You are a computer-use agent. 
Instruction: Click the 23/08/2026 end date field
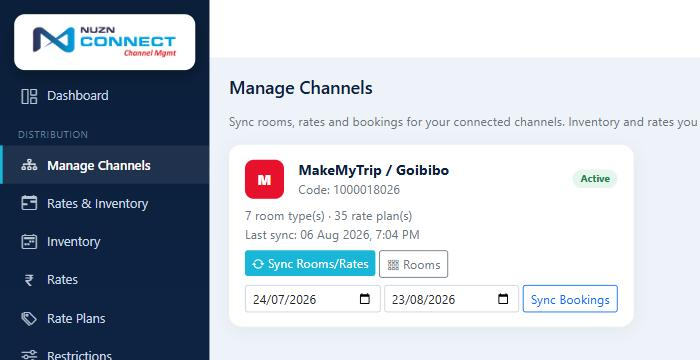pyautogui.click(x=451, y=299)
